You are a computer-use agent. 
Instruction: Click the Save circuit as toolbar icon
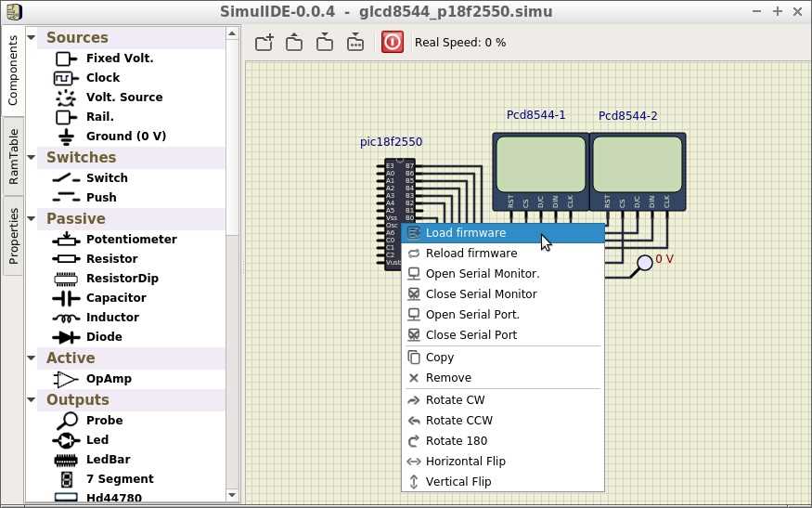pos(355,42)
